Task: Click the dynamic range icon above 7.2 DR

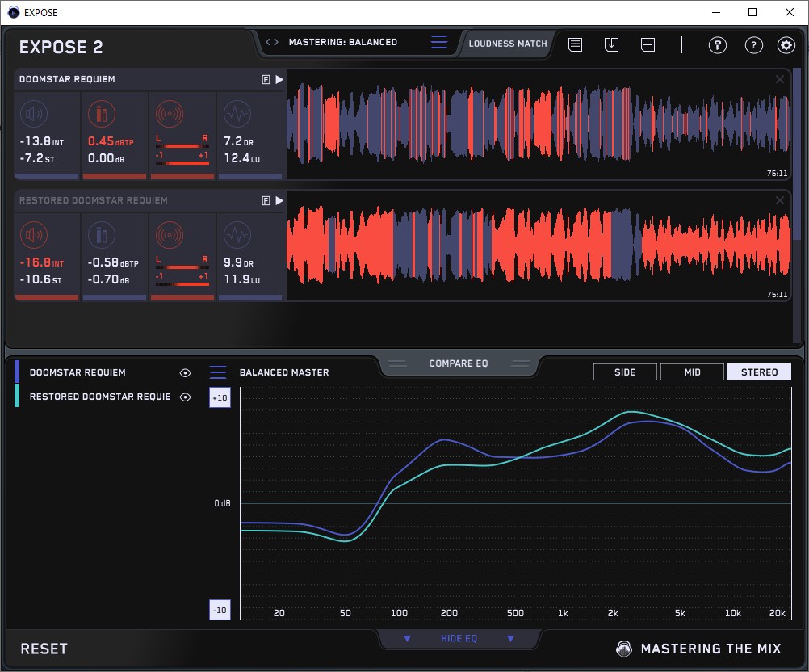Action: [237, 114]
